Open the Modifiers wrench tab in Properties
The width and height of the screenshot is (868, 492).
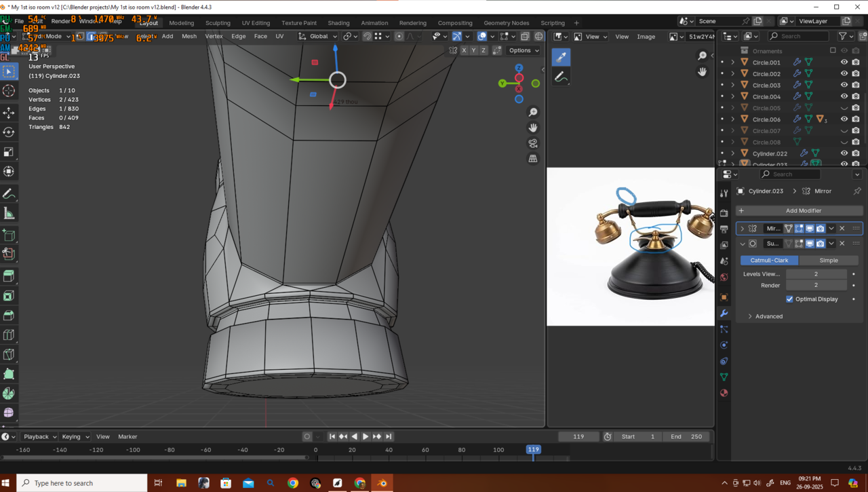click(724, 314)
